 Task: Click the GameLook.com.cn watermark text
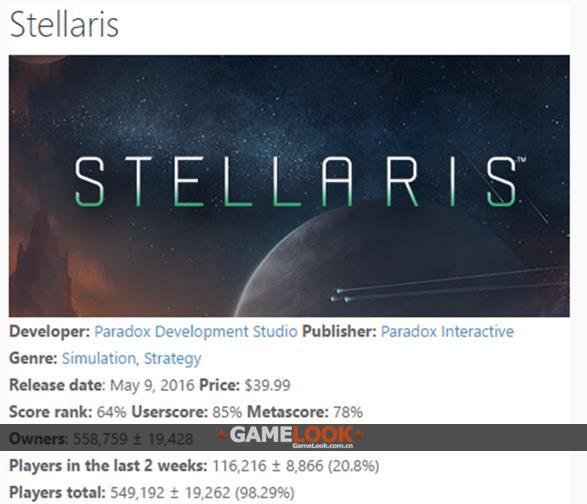coord(322,446)
